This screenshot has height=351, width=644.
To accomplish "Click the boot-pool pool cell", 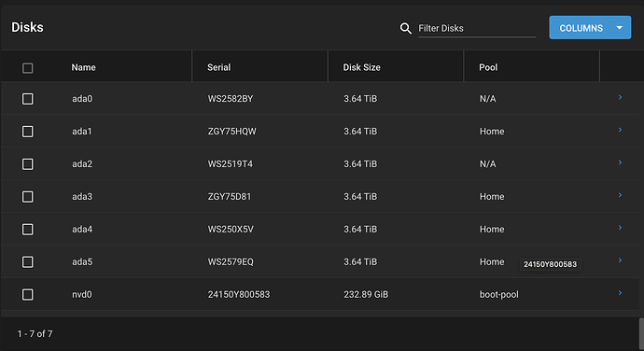I will click(x=499, y=294).
